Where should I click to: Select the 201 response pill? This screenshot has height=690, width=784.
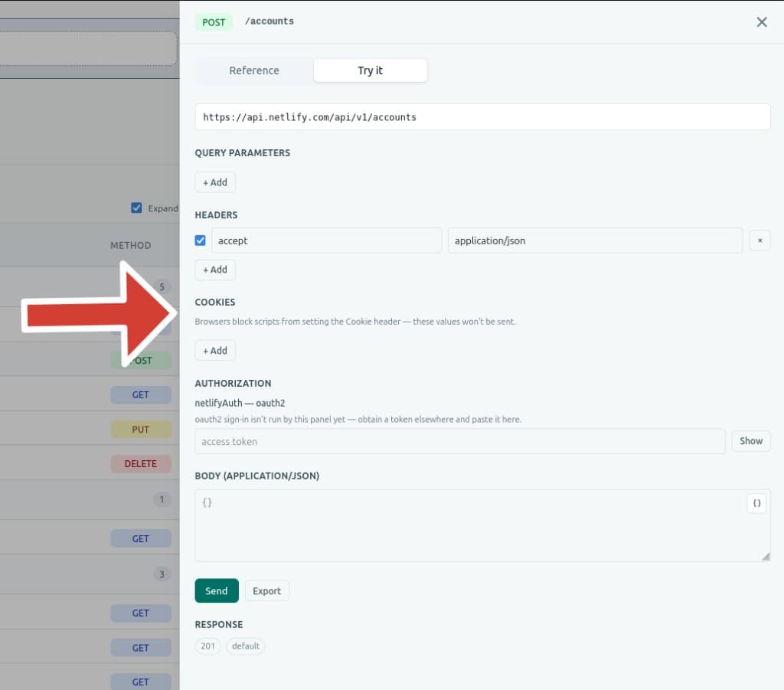[x=207, y=646]
